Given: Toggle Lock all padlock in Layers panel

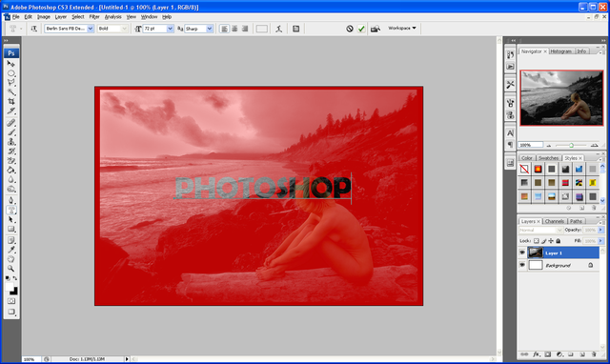Looking at the screenshot, I should click(x=558, y=241).
